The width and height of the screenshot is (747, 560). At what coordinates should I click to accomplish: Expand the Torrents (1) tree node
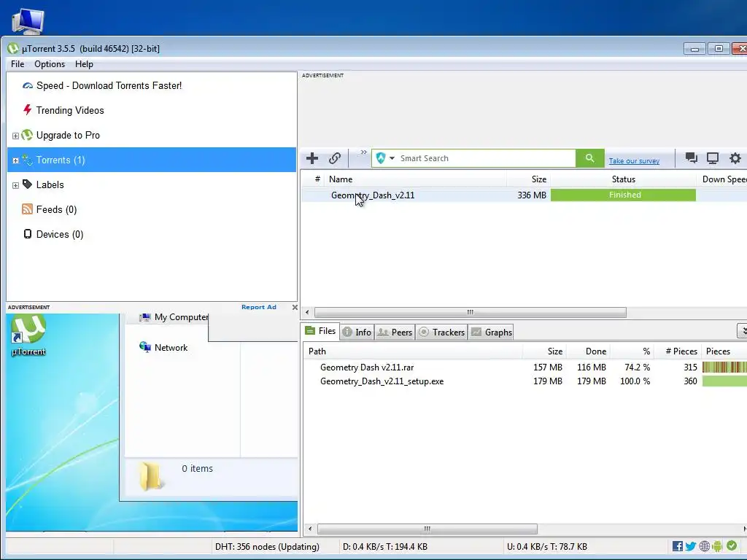point(15,160)
